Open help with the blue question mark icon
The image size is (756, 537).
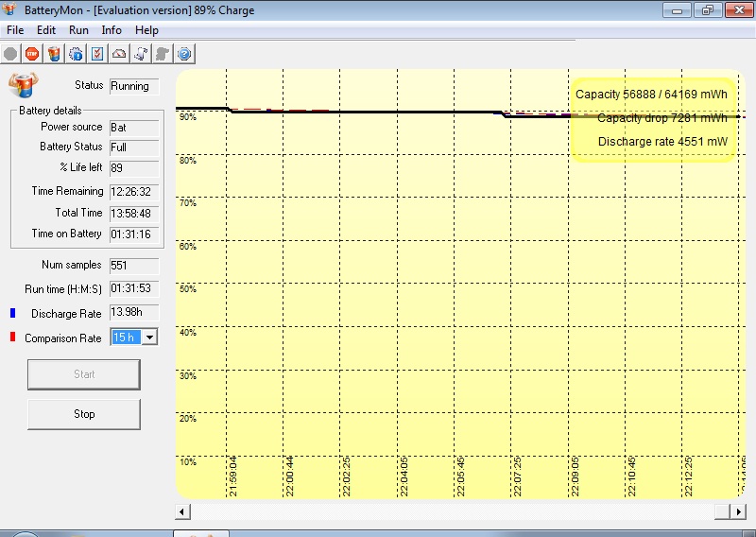(184, 54)
